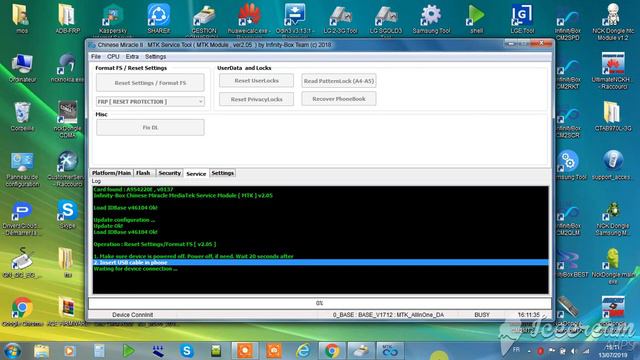
Task: Select the highlighted 'Insert USB cable in phone' log line
Action: tap(320, 262)
